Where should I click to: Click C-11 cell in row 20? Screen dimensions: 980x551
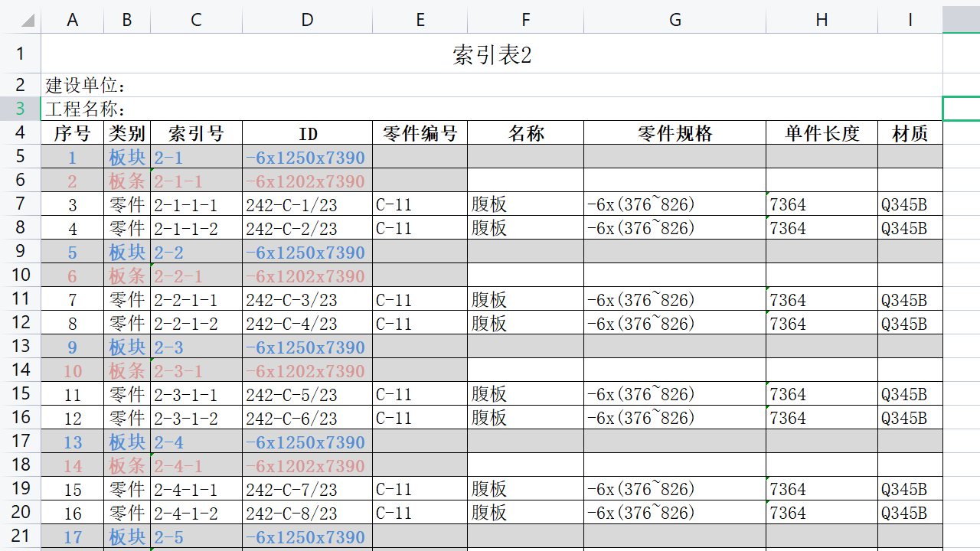click(x=420, y=513)
